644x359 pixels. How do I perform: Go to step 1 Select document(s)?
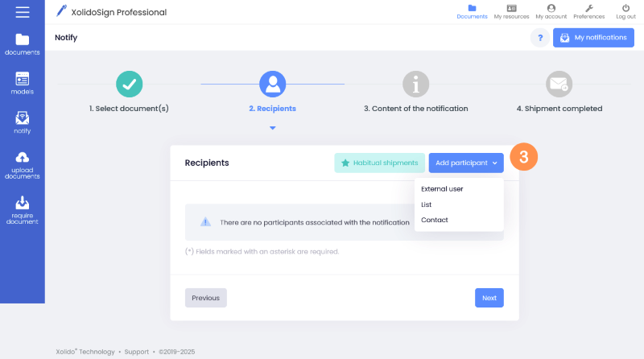(129, 92)
